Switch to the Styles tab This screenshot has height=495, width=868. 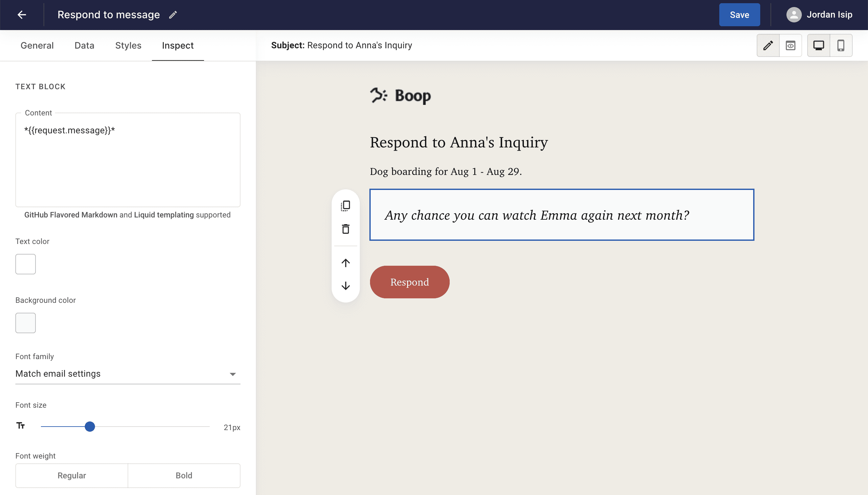[128, 45]
